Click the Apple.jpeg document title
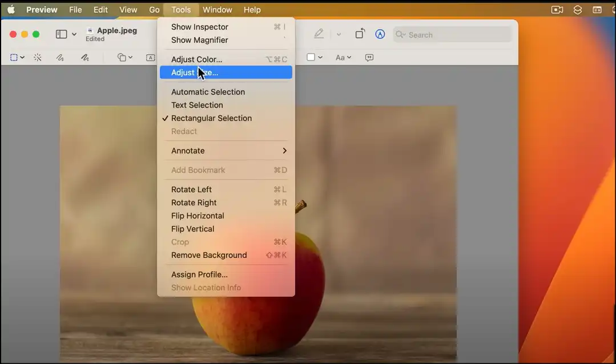This screenshot has height=364, width=616. (x=116, y=30)
